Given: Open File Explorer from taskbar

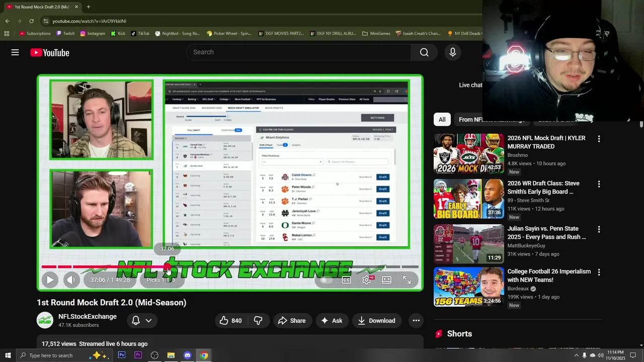Looking at the screenshot, I should point(171,355).
